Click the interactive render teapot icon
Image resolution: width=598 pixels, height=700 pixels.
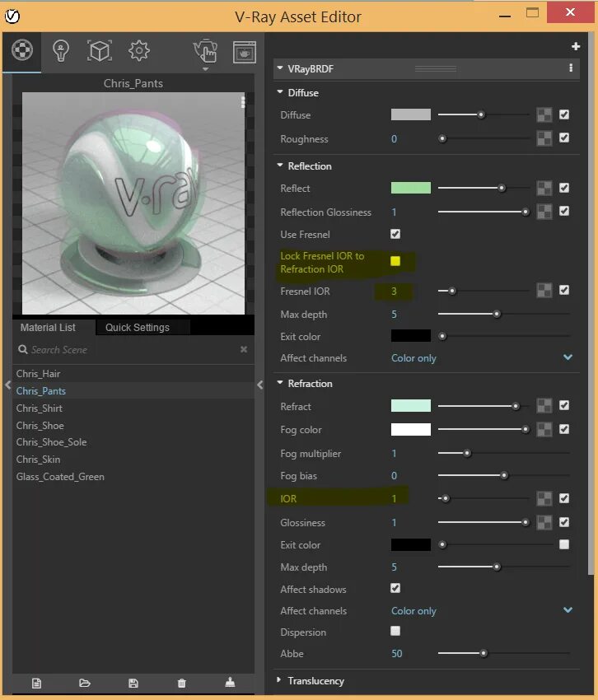(205, 51)
